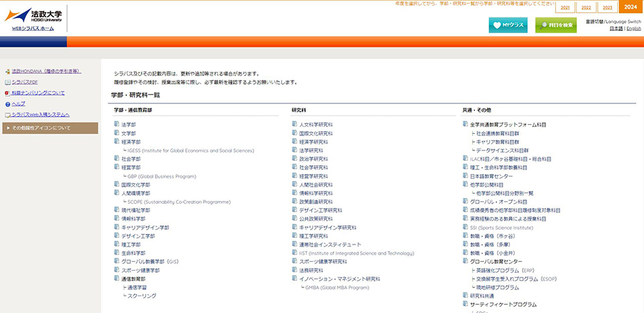Open the GMBA (Global MBA Program) sub-item
Image resolution: width=644 pixels, height=313 pixels.
pyautogui.click(x=337, y=287)
